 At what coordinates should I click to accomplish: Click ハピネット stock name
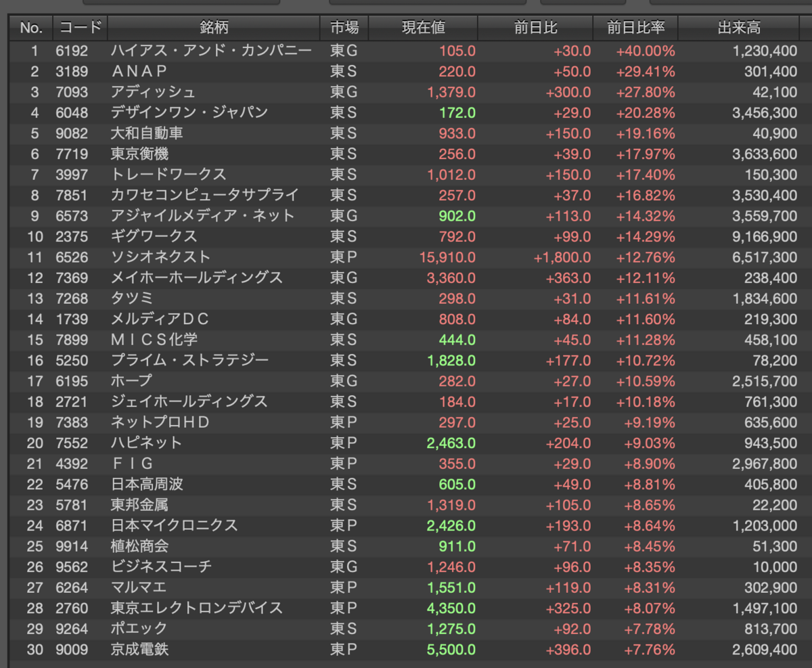pyautogui.click(x=147, y=443)
